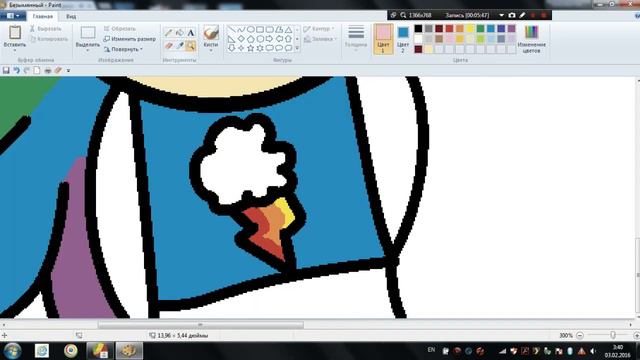Click the Paint taskbar button
The height and width of the screenshot is (360, 640).
129,350
